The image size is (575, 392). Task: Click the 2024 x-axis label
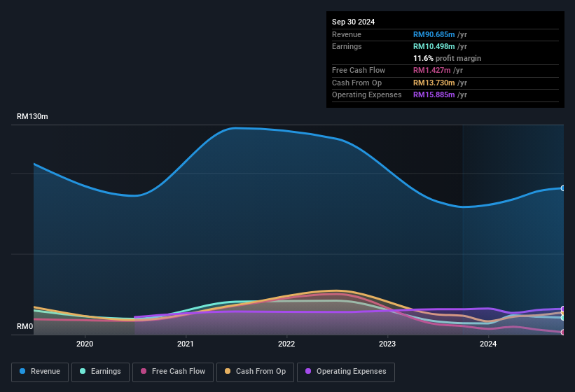488,344
